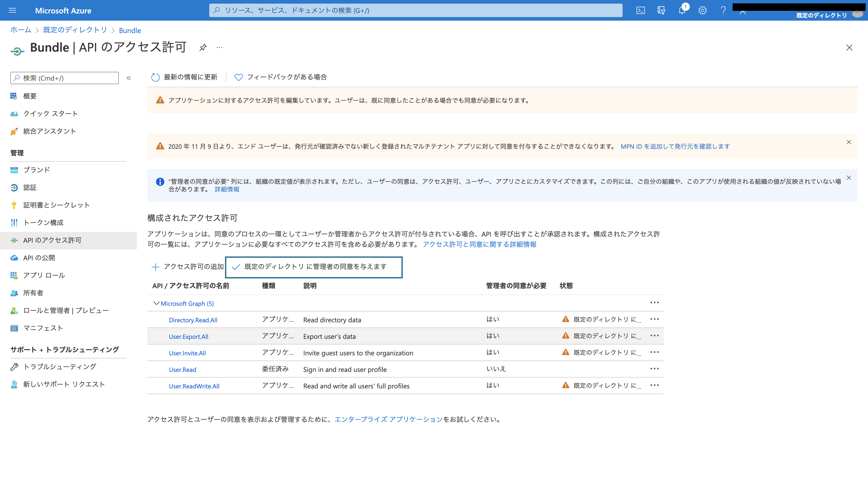Open MPN ID を追加して発行元を確認します link
The width and height of the screenshot is (868, 485).
(x=675, y=146)
